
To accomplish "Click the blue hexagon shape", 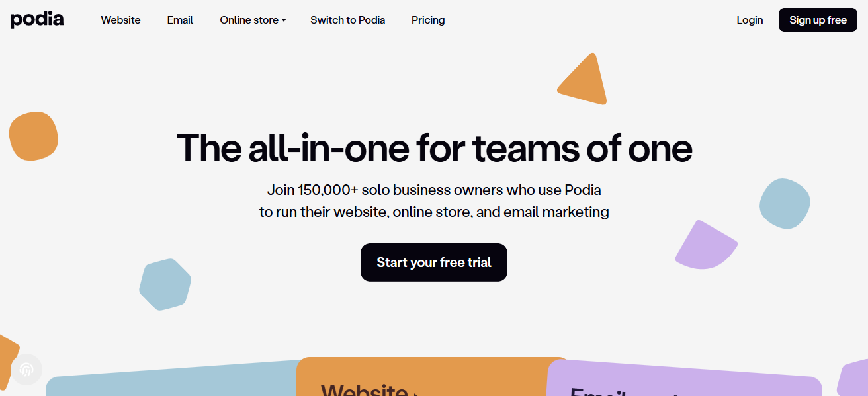I will pyautogui.click(x=165, y=285).
